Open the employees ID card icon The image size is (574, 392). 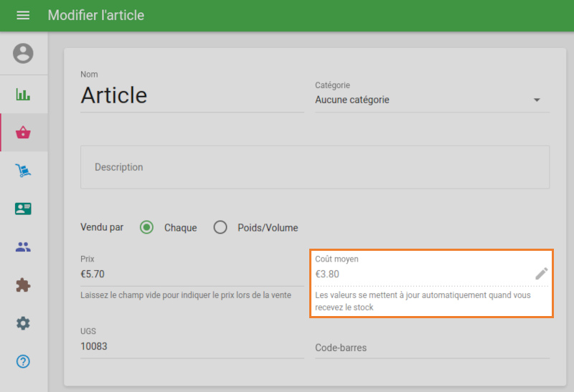24,209
